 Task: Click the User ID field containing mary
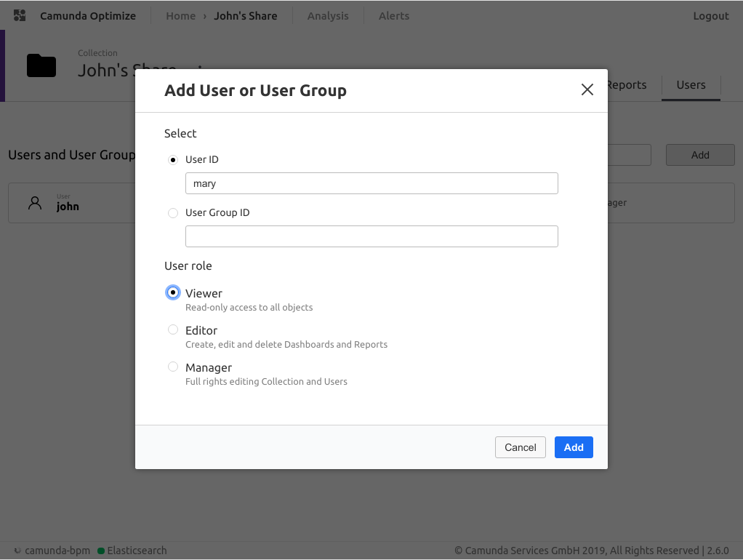click(x=371, y=183)
